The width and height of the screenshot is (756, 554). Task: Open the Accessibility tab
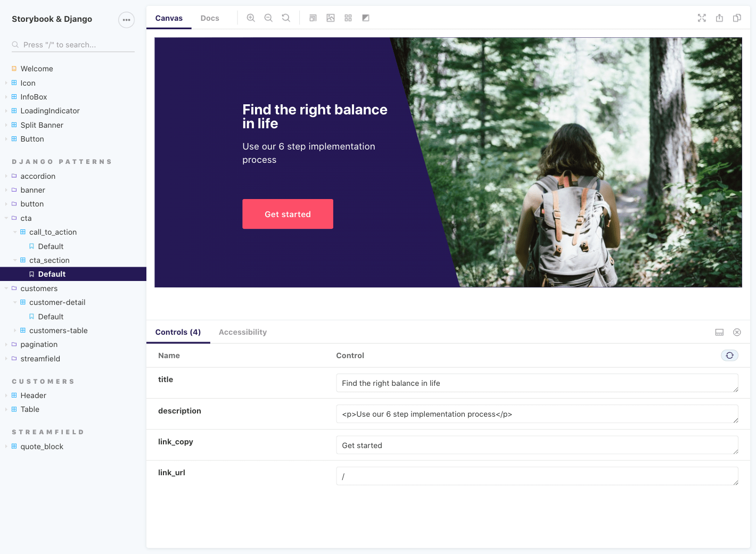tap(243, 332)
